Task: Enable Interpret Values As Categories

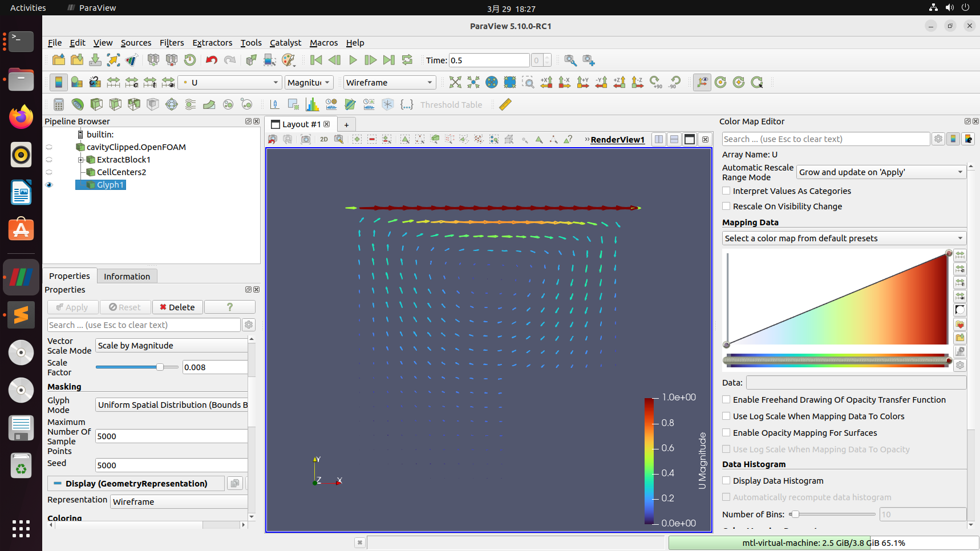Action: (x=726, y=191)
